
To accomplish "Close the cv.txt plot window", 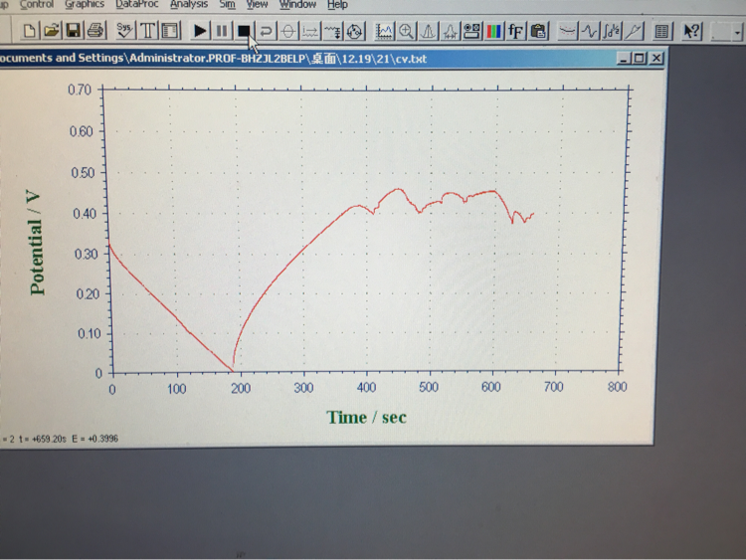I will (x=656, y=59).
